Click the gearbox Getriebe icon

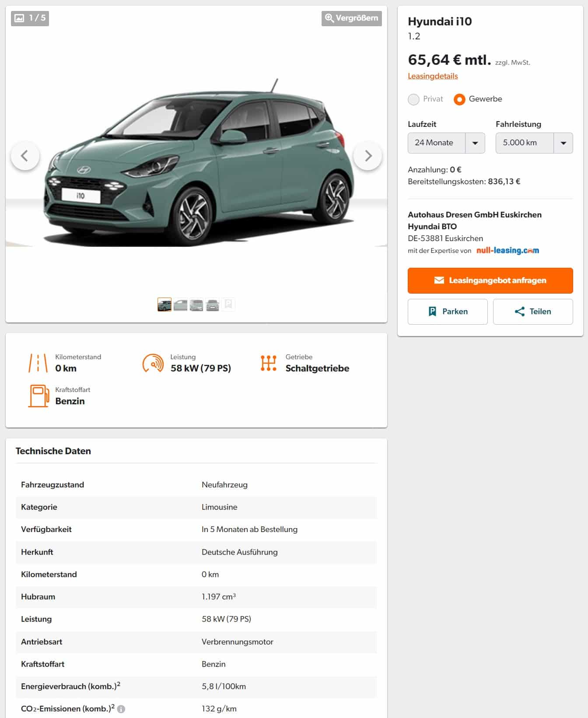click(x=269, y=363)
